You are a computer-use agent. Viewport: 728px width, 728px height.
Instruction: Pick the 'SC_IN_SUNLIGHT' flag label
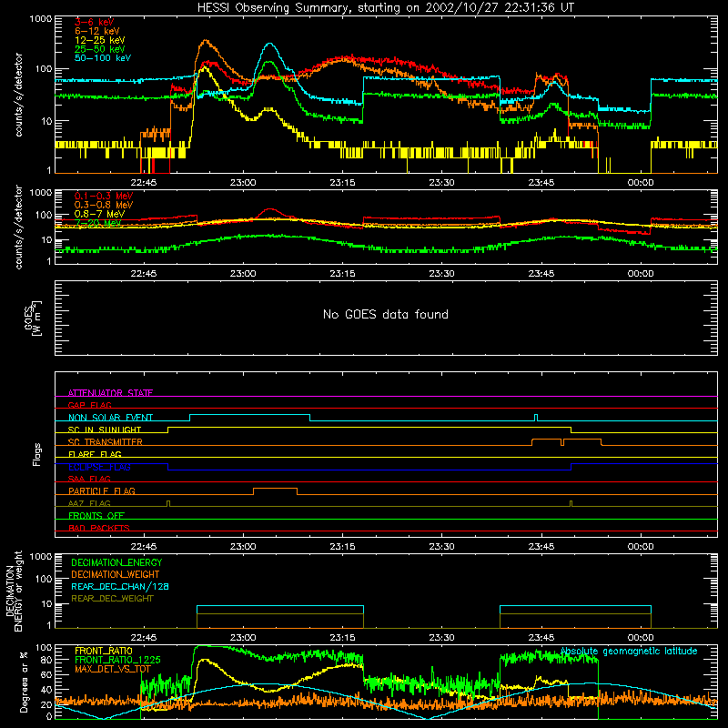pos(105,430)
